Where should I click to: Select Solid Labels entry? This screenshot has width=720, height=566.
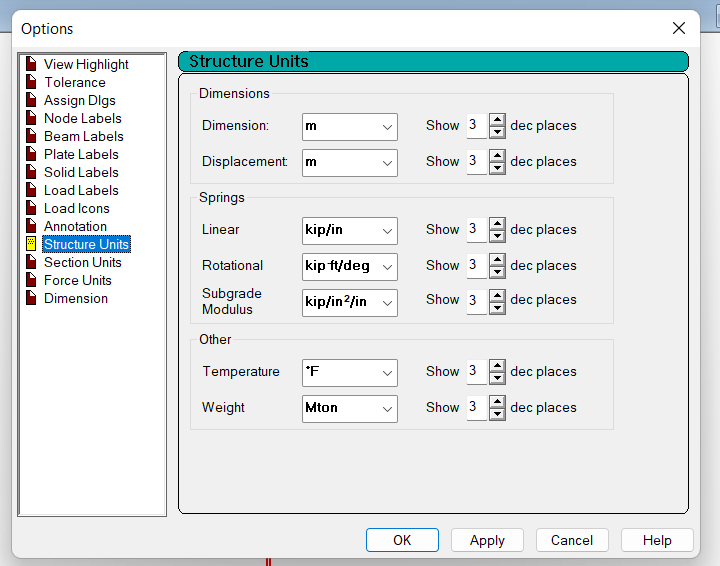tap(81, 172)
